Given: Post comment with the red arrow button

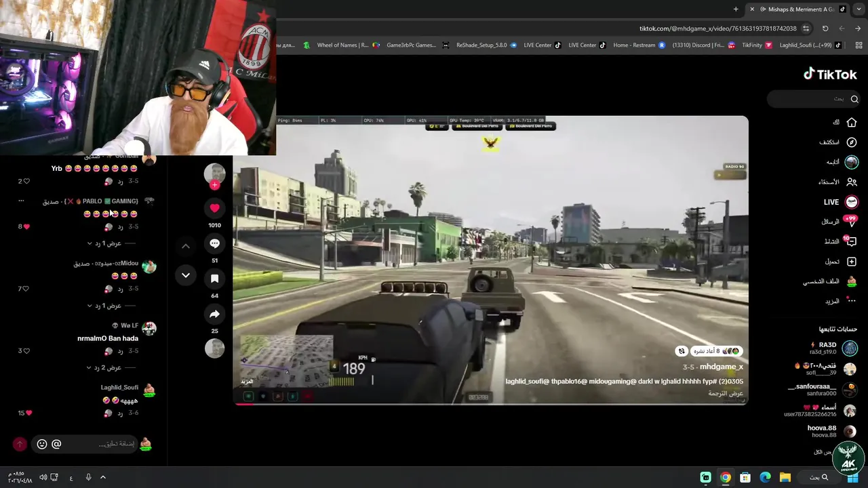Looking at the screenshot, I should [x=20, y=444].
